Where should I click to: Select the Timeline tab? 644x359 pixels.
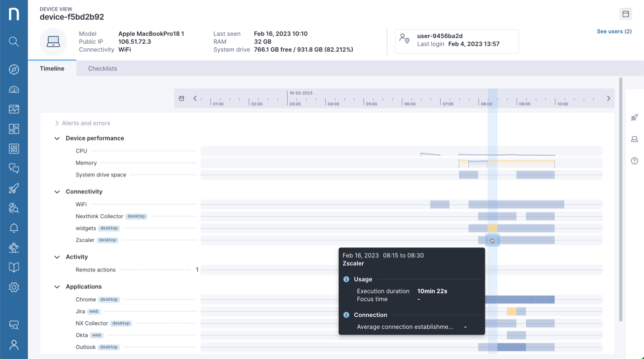pos(52,68)
